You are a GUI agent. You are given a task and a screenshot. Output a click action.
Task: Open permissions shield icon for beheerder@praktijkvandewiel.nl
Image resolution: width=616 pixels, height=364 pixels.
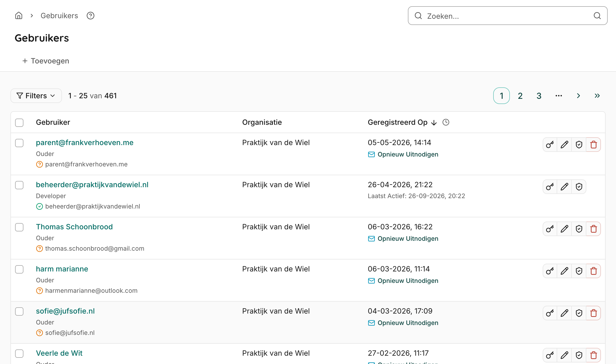point(579,187)
